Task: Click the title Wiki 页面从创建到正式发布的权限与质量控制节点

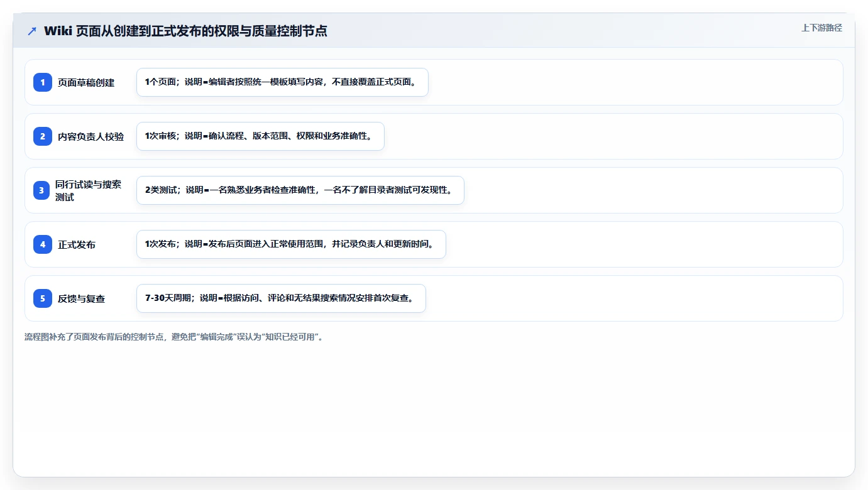Action: click(185, 31)
